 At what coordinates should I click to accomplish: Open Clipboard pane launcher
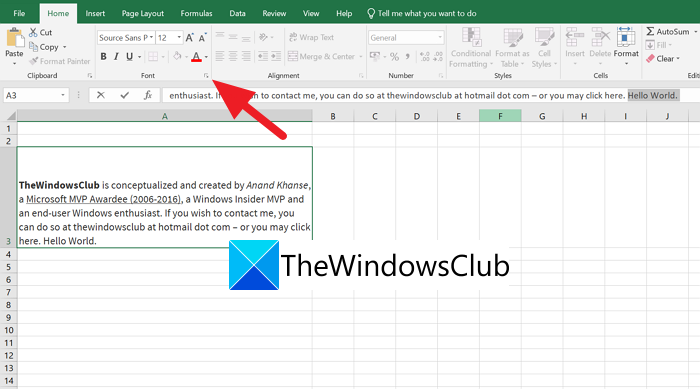[x=90, y=76]
